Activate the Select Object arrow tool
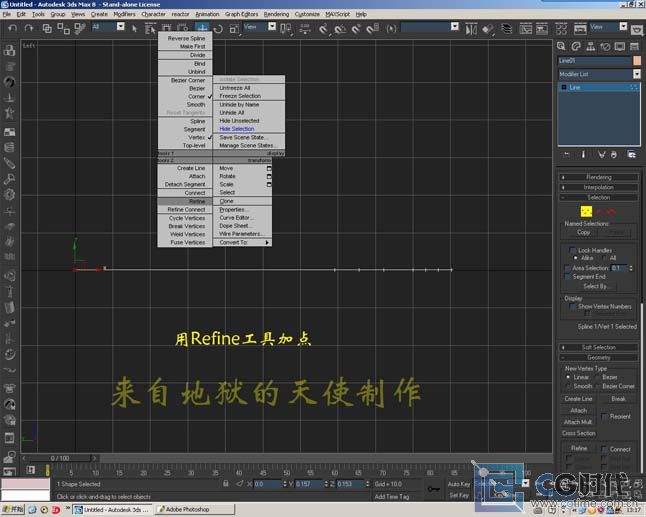This screenshot has width=646, height=517. (x=134, y=28)
